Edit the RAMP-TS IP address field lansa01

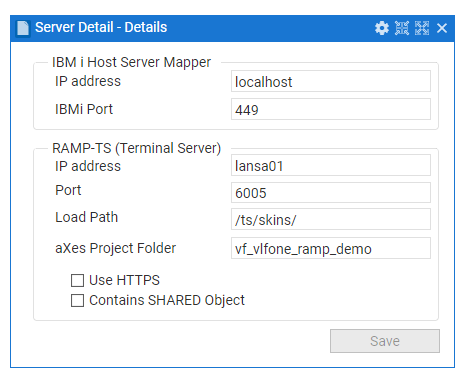(x=331, y=165)
